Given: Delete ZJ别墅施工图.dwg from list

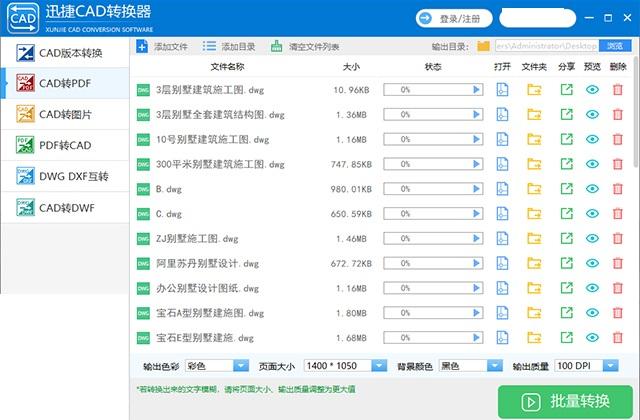Looking at the screenshot, I should (618, 238).
